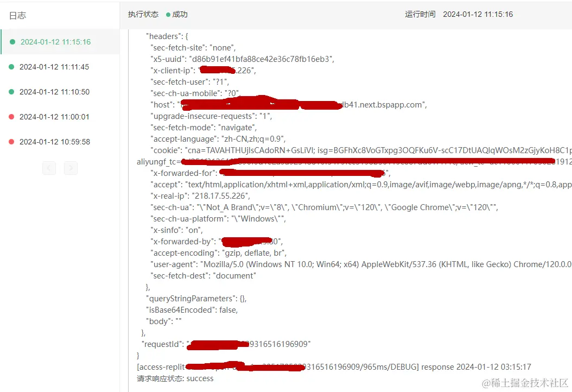Click the accept text/html line

[361, 184]
